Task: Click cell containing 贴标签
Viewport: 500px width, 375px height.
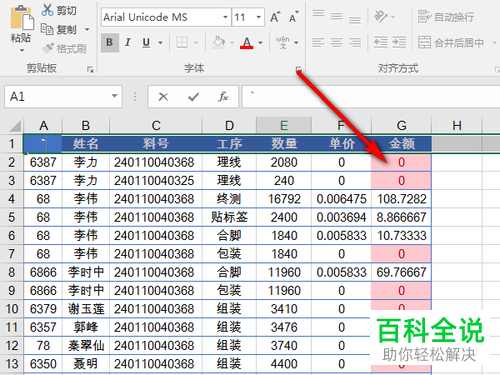Action: pos(229,217)
